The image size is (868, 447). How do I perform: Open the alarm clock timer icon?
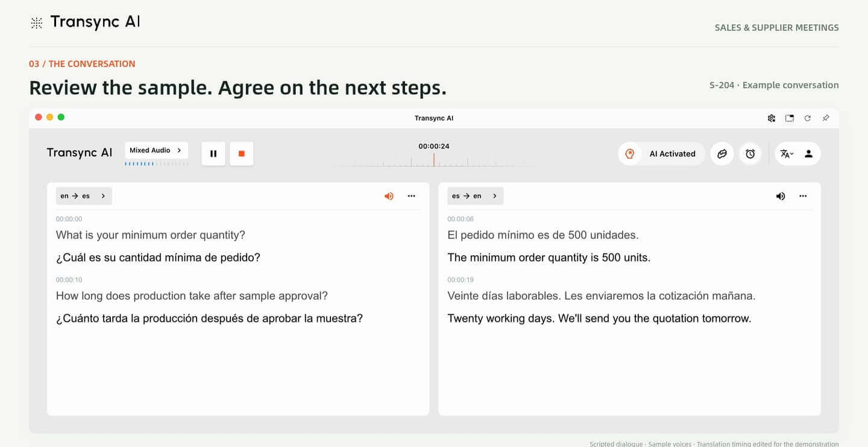coord(750,154)
